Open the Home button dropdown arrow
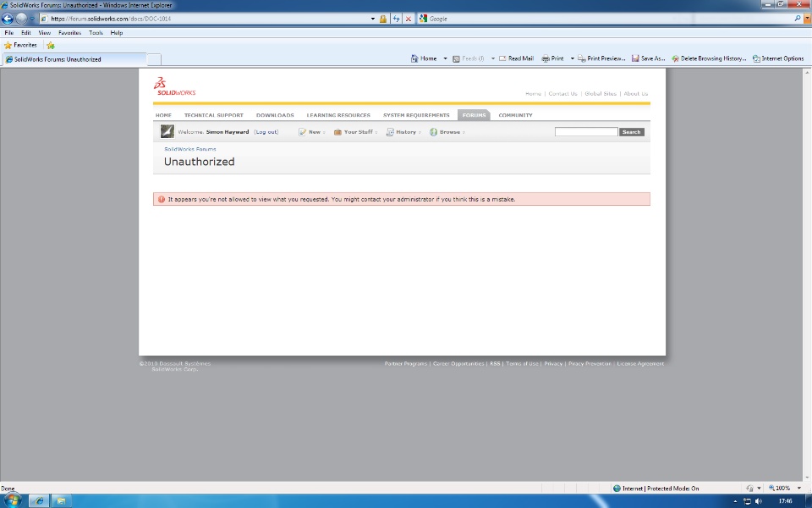Screen dimensions: 812x508 pos(445,58)
